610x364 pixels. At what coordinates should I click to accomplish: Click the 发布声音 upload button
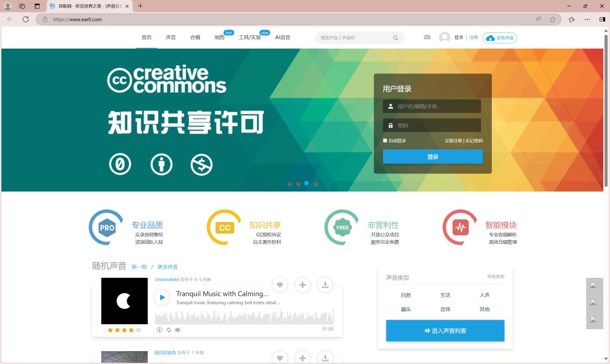[x=500, y=38]
